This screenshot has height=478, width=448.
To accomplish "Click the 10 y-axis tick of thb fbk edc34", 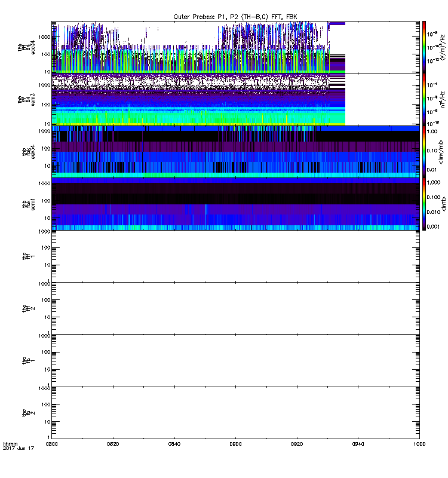I will tap(47, 166).
